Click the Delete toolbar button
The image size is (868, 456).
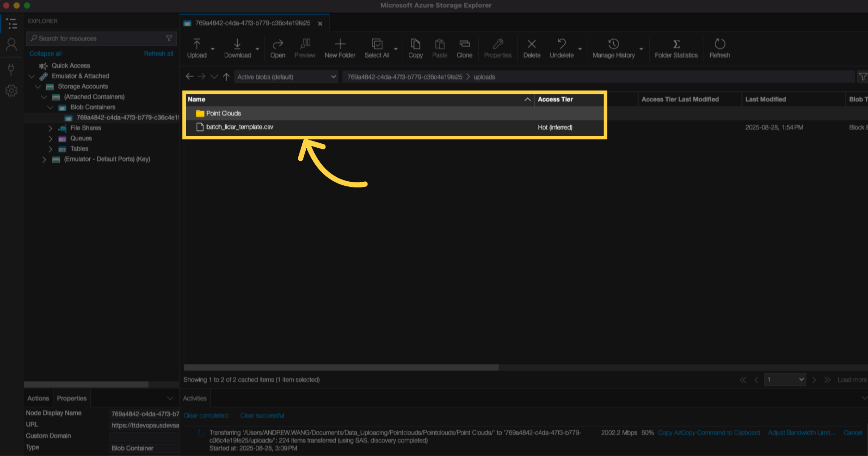[x=532, y=48]
